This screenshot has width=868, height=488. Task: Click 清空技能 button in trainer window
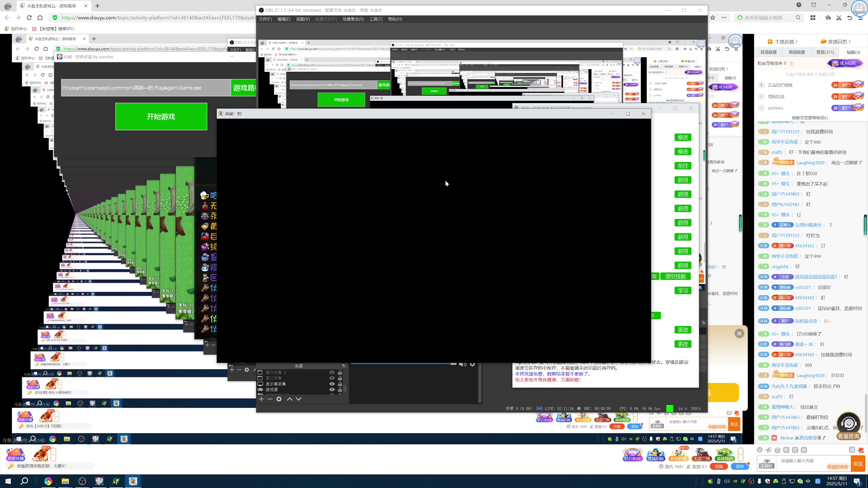coord(675,276)
